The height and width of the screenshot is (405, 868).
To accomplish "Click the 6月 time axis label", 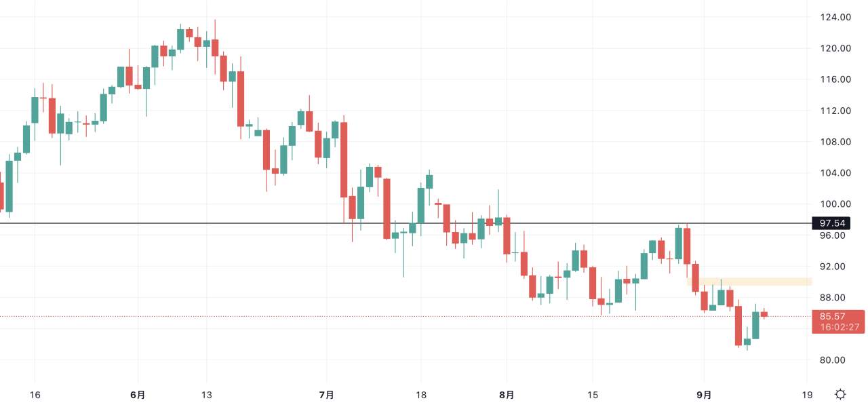I will pos(138,394).
